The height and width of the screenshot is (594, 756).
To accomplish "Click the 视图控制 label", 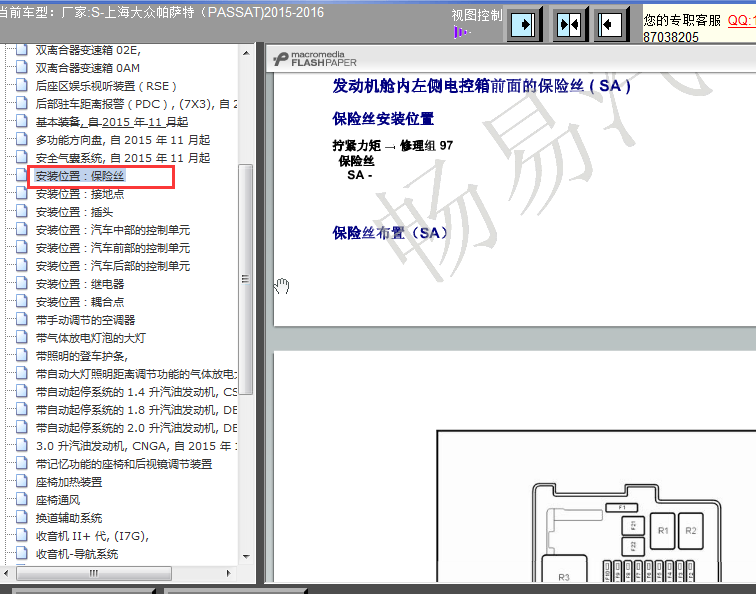I will 476,15.
